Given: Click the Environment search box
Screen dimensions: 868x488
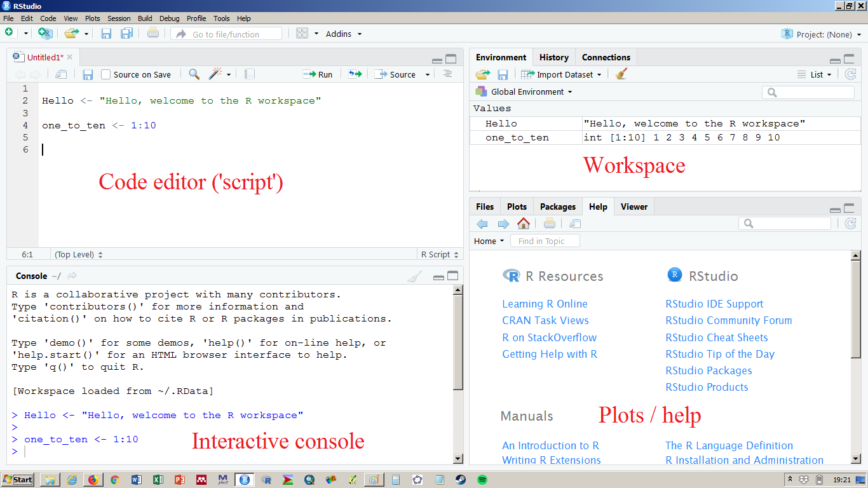Looking at the screenshot, I should pos(808,92).
